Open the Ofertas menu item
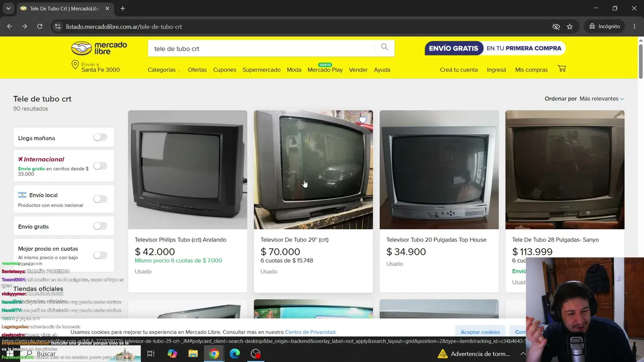644x362 pixels. tap(197, 70)
